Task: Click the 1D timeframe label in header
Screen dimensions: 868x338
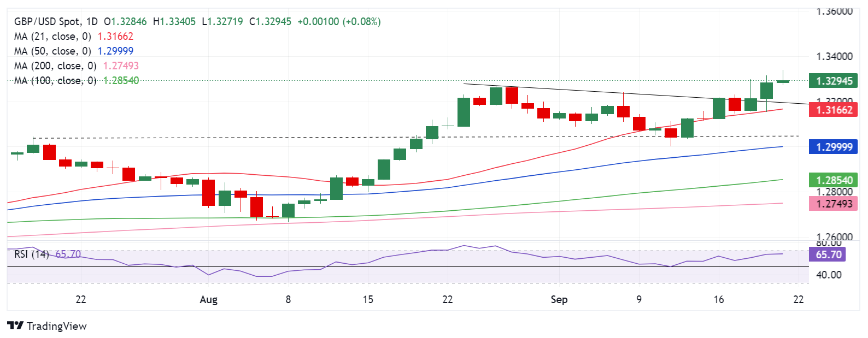Action: click(x=92, y=22)
